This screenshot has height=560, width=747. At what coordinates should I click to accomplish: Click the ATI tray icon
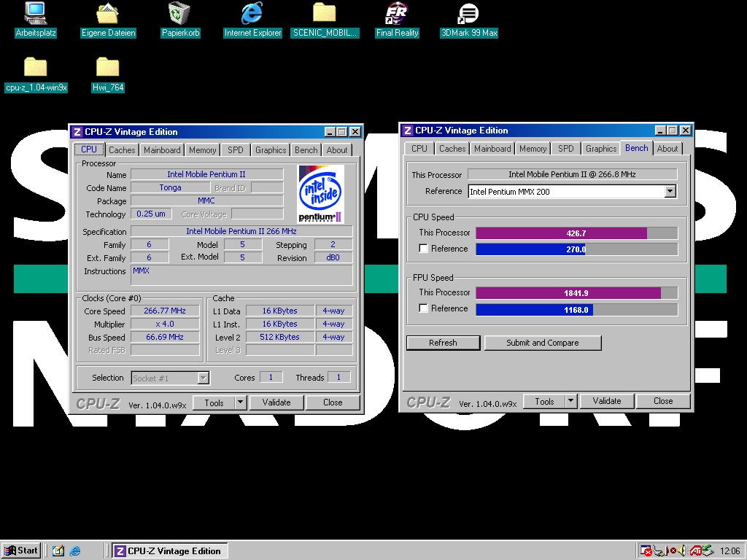coord(696,551)
